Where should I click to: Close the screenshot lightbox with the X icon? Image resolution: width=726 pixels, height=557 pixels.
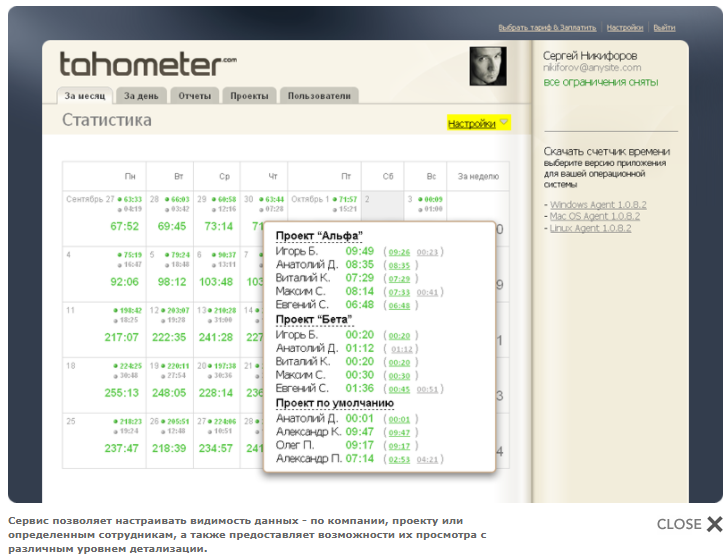tap(714, 524)
